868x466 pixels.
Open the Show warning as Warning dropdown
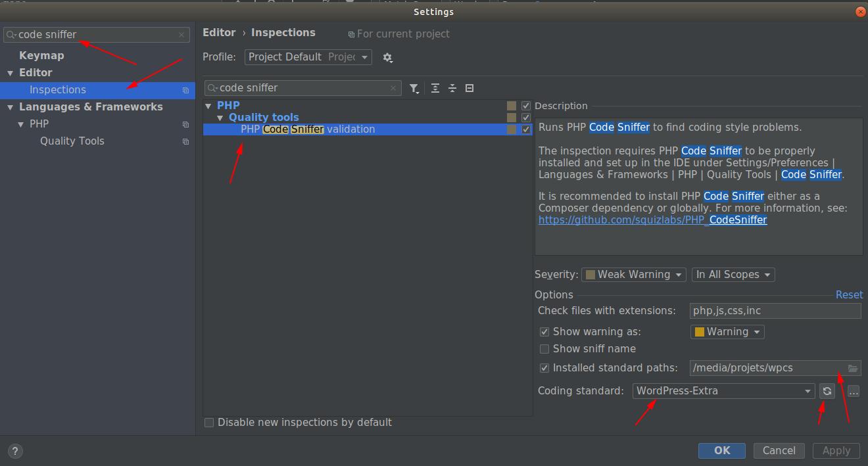coord(727,332)
